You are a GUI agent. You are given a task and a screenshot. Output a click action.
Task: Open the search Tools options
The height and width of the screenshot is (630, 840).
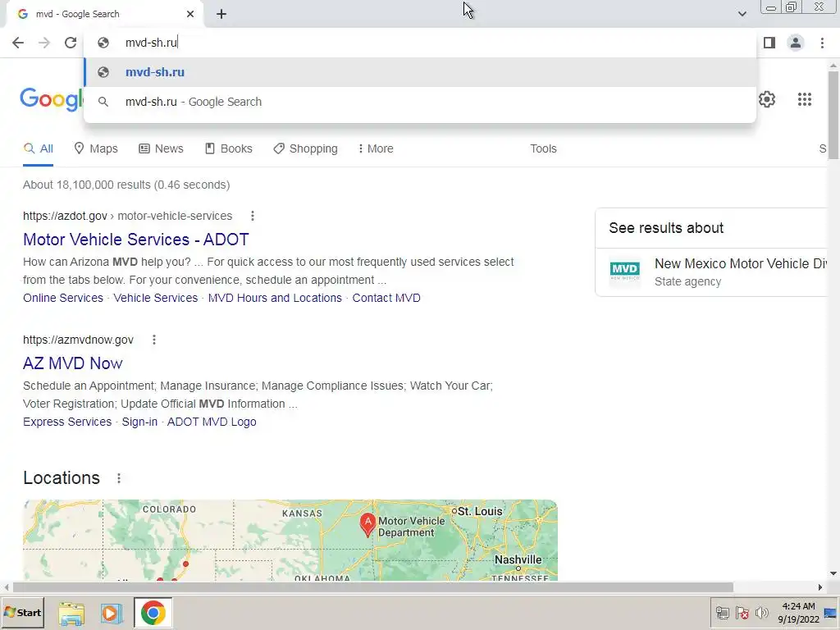coord(543,149)
